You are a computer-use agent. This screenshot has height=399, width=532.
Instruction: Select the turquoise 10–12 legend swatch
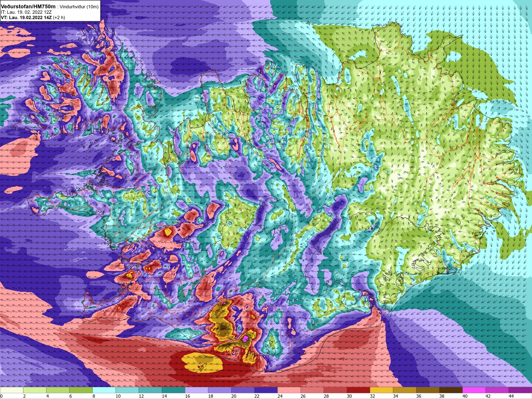point(127,390)
